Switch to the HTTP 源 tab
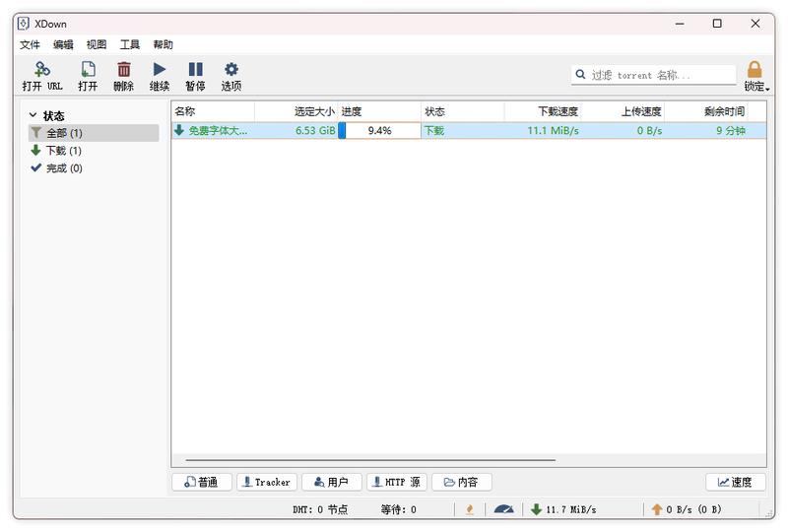This screenshot has width=788, height=532. [397, 482]
